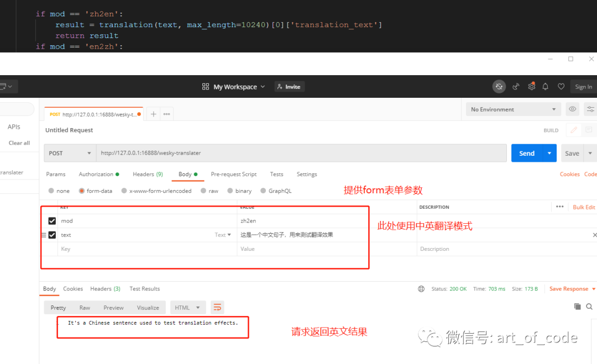
Task: Click the edit pencil icon near BUILD
Action: coord(574,130)
